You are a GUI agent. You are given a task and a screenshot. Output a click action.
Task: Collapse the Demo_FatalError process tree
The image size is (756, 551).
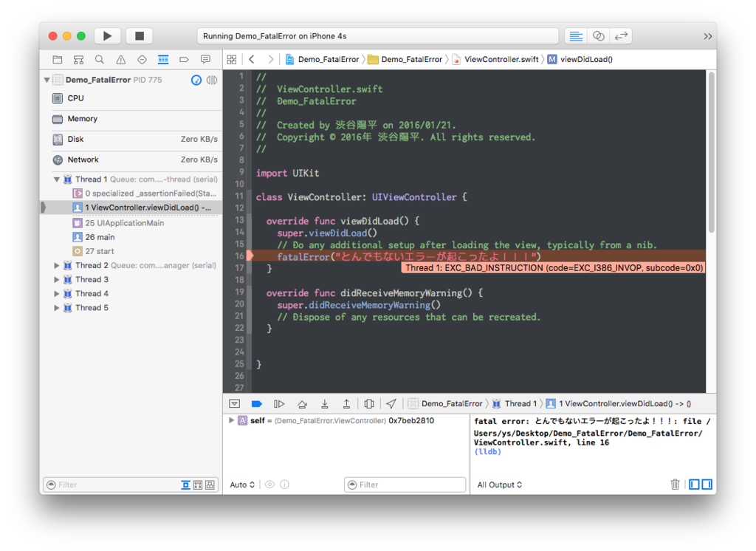47,80
